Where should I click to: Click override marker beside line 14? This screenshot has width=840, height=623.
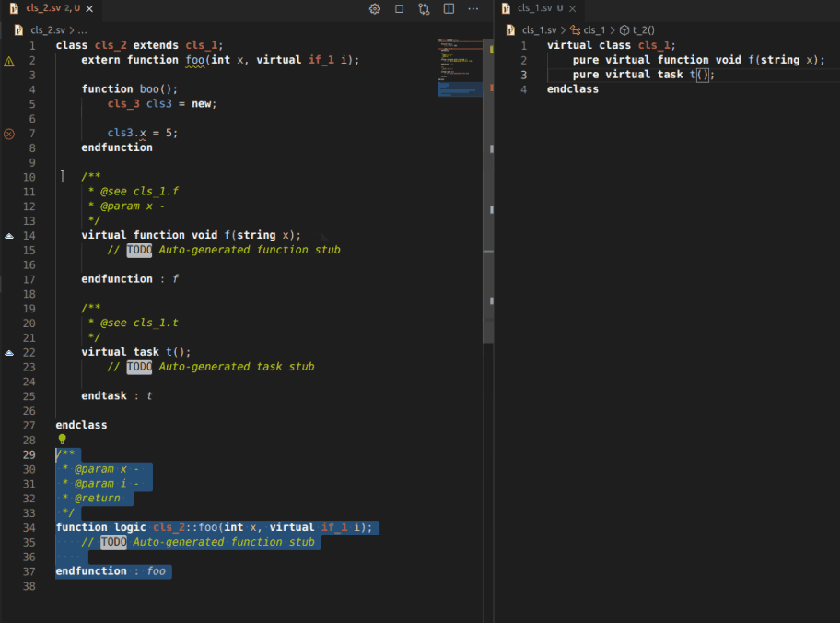[9, 236]
